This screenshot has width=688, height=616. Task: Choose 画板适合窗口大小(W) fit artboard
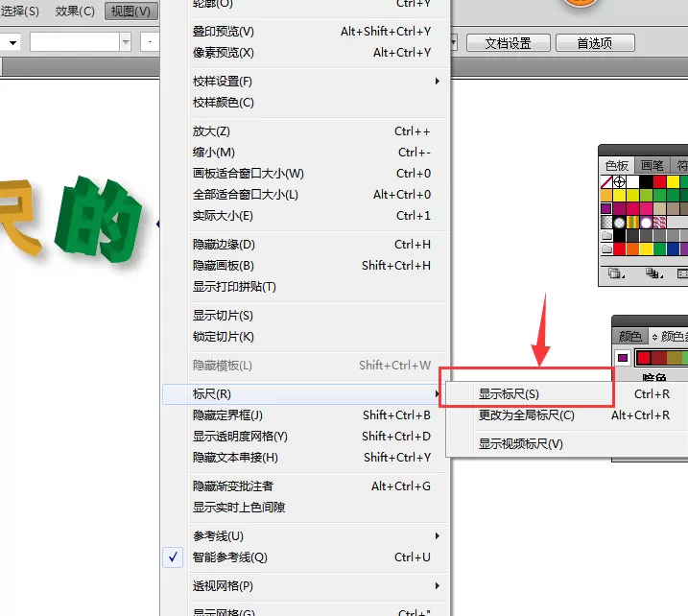point(306,174)
